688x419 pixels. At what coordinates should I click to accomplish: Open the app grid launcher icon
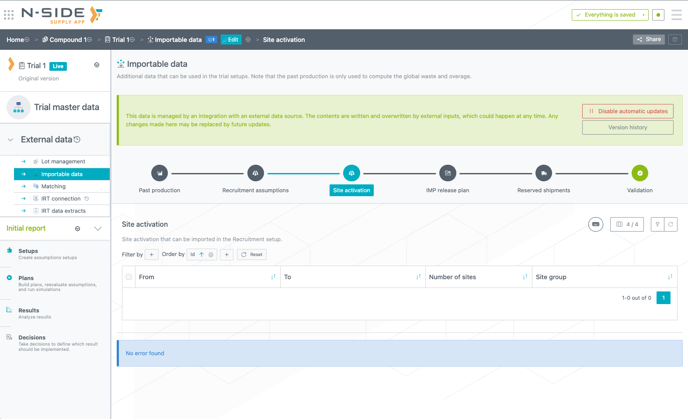click(9, 15)
